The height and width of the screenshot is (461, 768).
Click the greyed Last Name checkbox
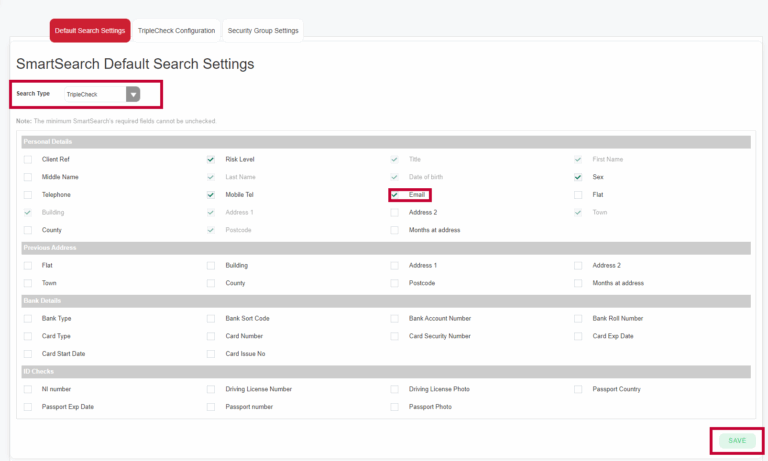point(211,177)
